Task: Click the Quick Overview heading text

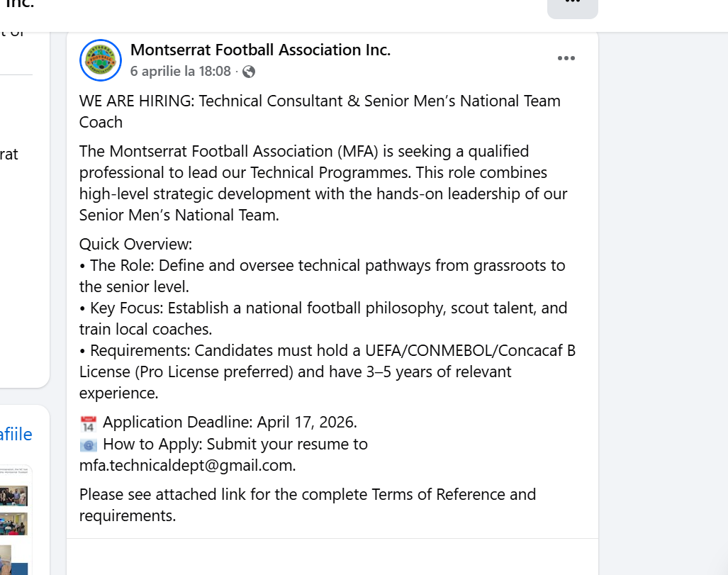Action: pyautogui.click(x=135, y=245)
